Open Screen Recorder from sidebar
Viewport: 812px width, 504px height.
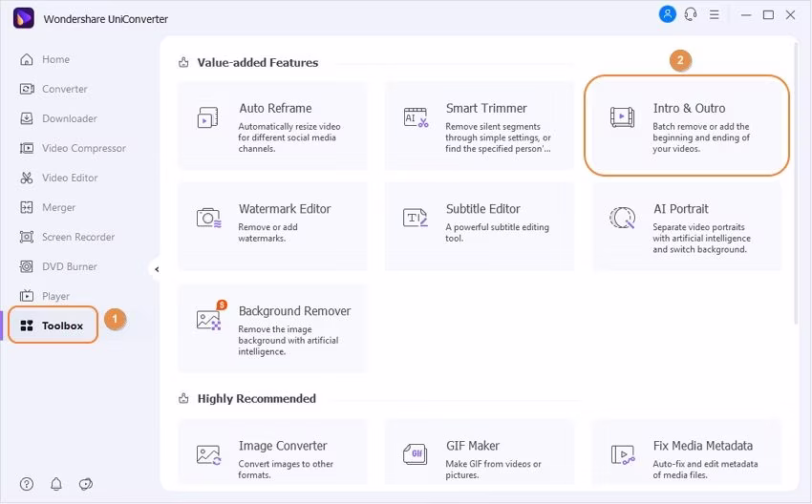pos(77,237)
